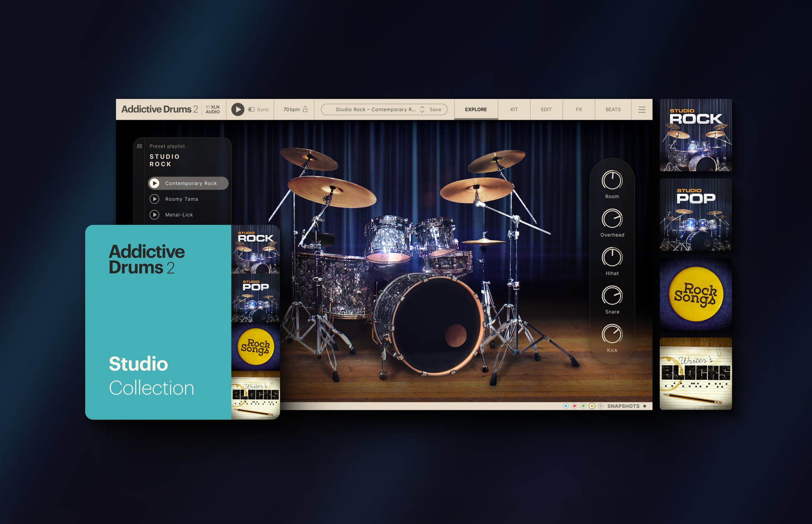Screen dimensions: 812x524
Task: Click the Overhead level knob
Action: coord(612,219)
